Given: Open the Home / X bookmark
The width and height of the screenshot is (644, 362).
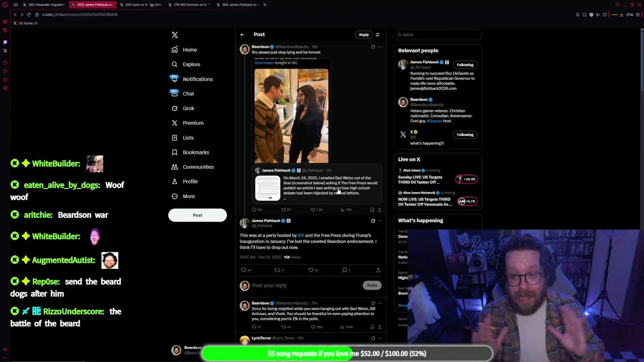Looking at the screenshot, I should pos(26,23).
